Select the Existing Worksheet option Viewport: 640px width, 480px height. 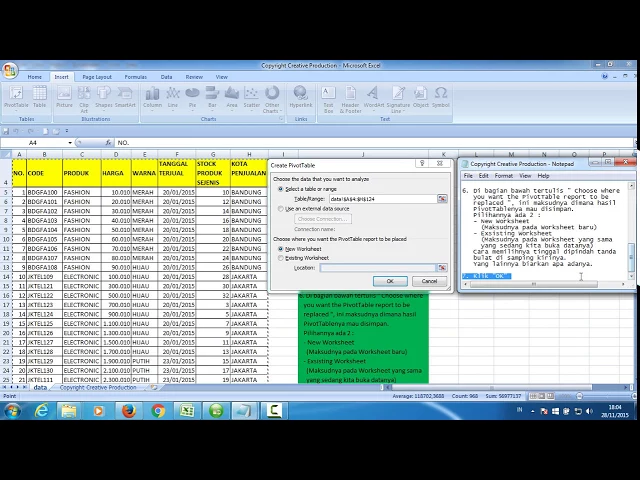click(280, 258)
